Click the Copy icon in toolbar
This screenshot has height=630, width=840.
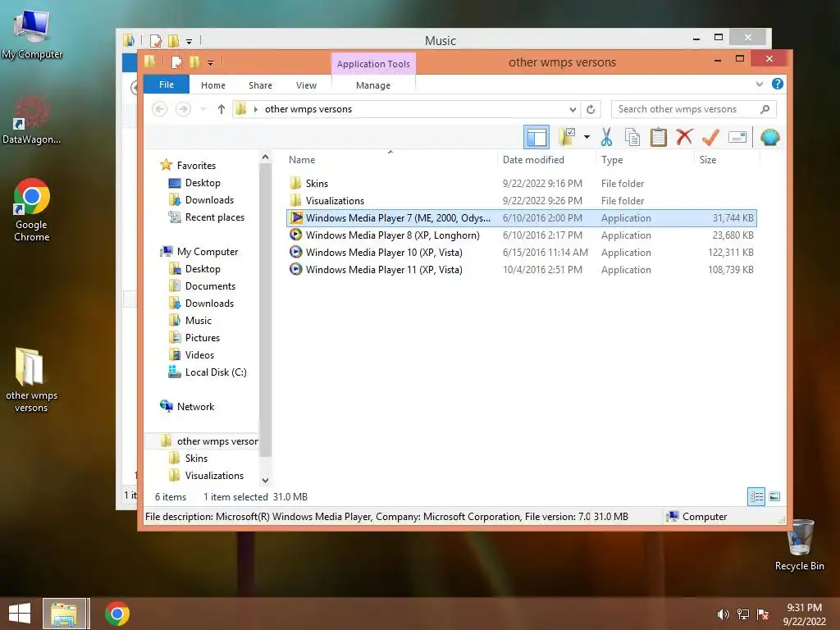pos(632,137)
